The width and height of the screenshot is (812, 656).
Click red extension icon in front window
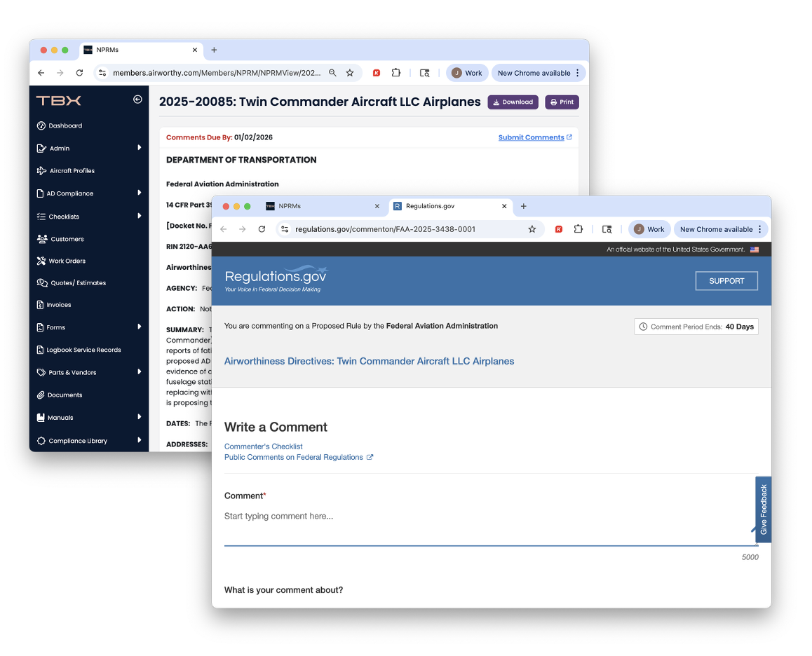point(559,229)
